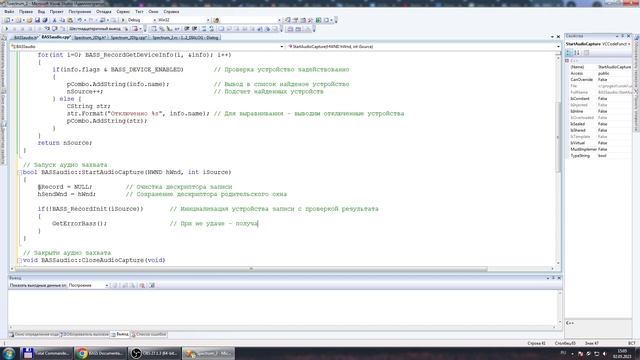Viewport: 640px width, 360px height.
Task: Click the taskbar clock
Action: (x=622, y=353)
